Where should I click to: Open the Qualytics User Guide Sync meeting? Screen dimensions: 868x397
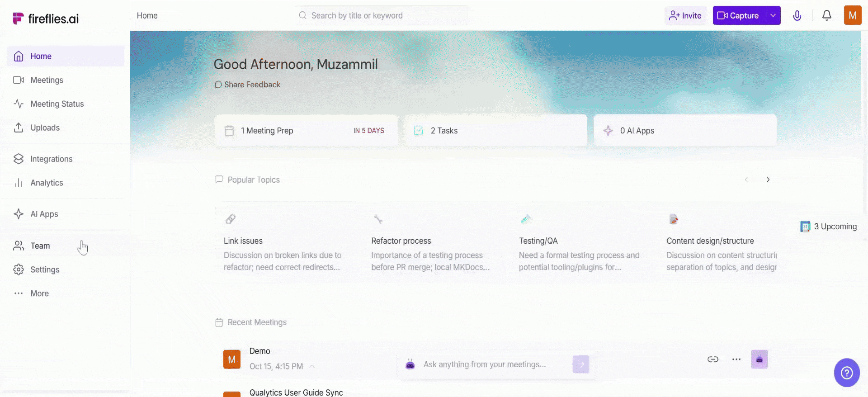tap(296, 392)
